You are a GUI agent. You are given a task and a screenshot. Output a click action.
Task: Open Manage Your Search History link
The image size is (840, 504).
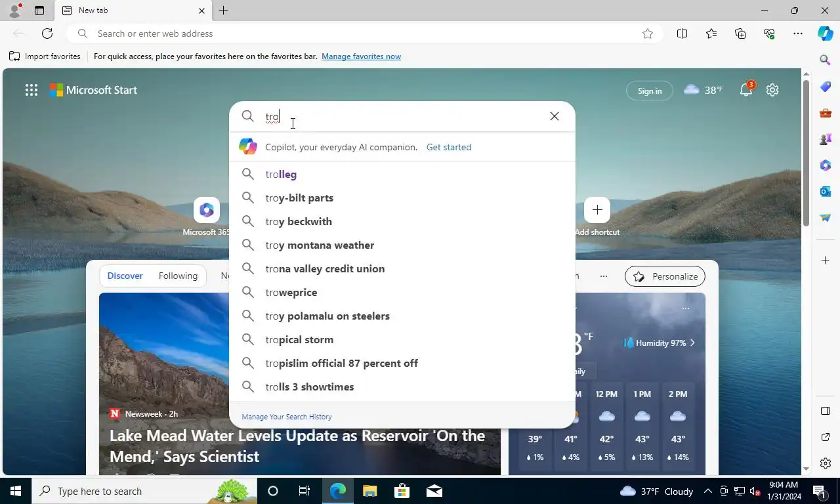(x=287, y=417)
